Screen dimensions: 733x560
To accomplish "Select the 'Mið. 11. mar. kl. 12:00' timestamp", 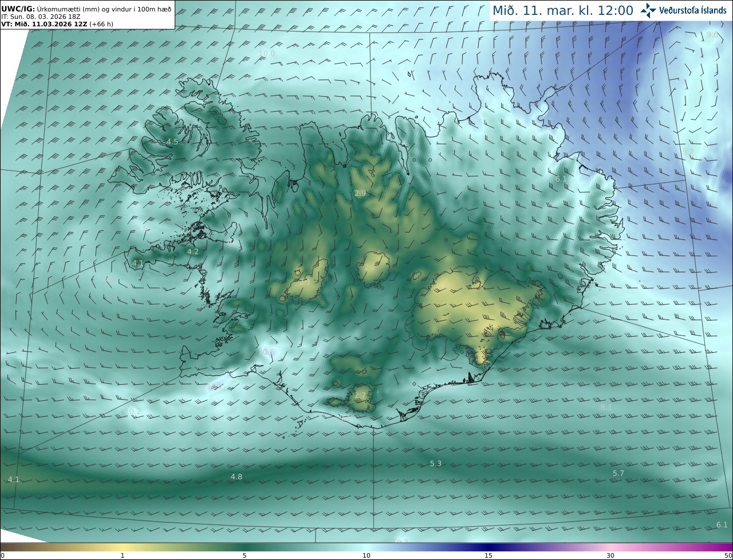I will 562,10.
